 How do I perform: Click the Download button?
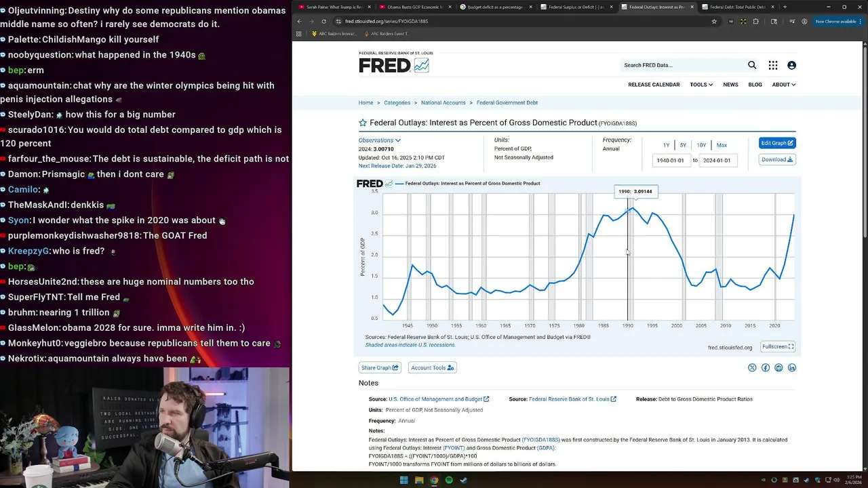click(777, 159)
